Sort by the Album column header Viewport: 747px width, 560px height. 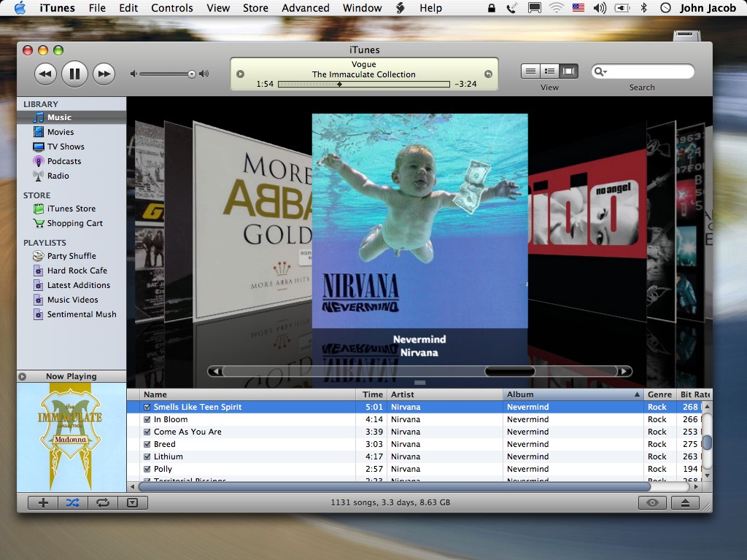[573, 394]
